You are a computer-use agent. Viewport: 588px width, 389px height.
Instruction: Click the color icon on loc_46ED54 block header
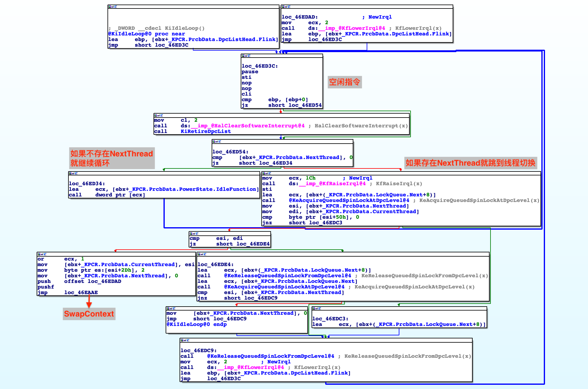[214, 141]
